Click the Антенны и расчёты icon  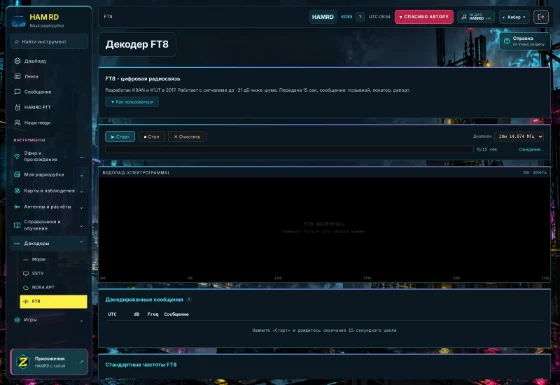(x=17, y=207)
